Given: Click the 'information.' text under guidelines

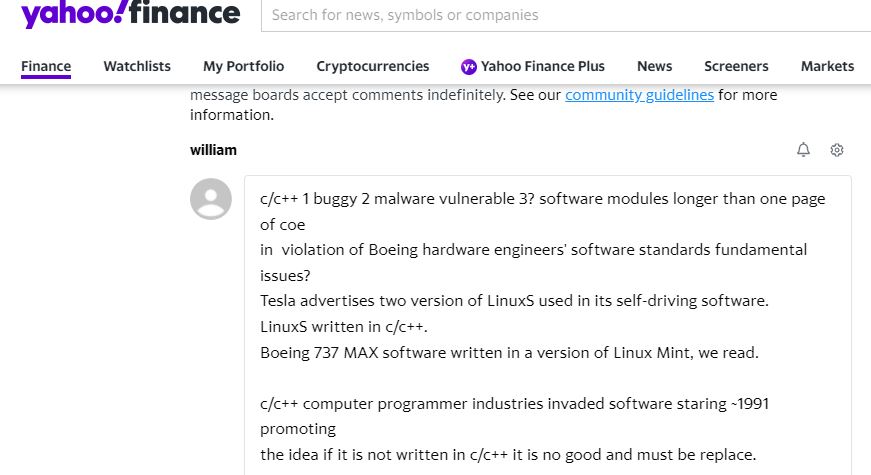Looking at the screenshot, I should pyautogui.click(x=232, y=115).
